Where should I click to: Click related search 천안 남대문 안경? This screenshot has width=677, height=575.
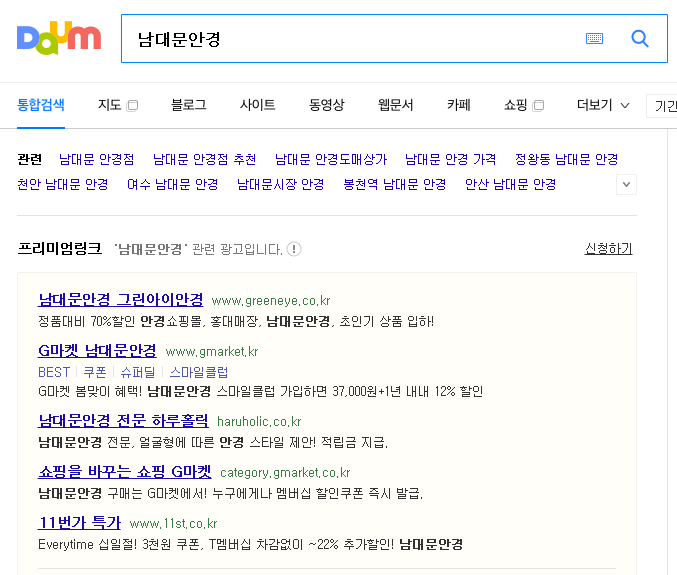click(x=63, y=184)
